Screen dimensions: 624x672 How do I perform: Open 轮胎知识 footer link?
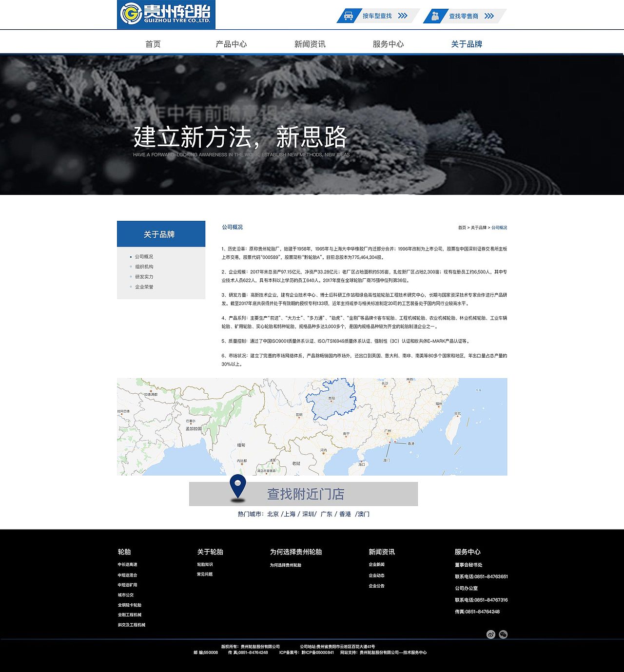(205, 565)
